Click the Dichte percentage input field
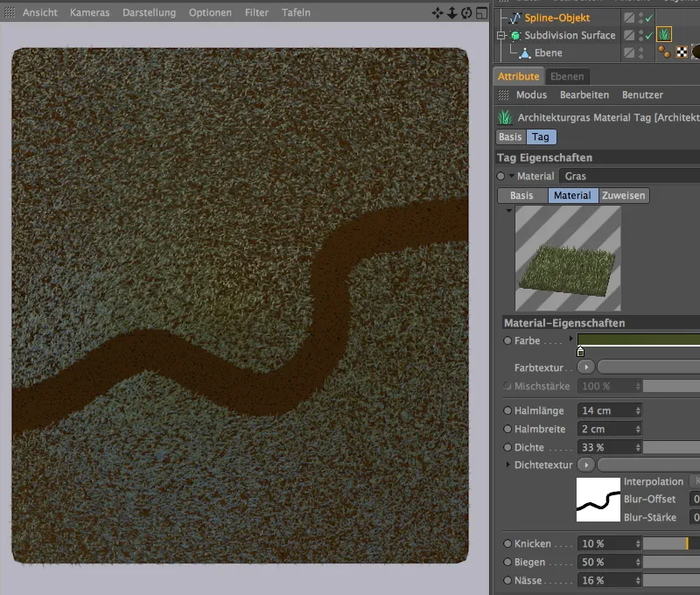This screenshot has width=700, height=595. point(604,447)
